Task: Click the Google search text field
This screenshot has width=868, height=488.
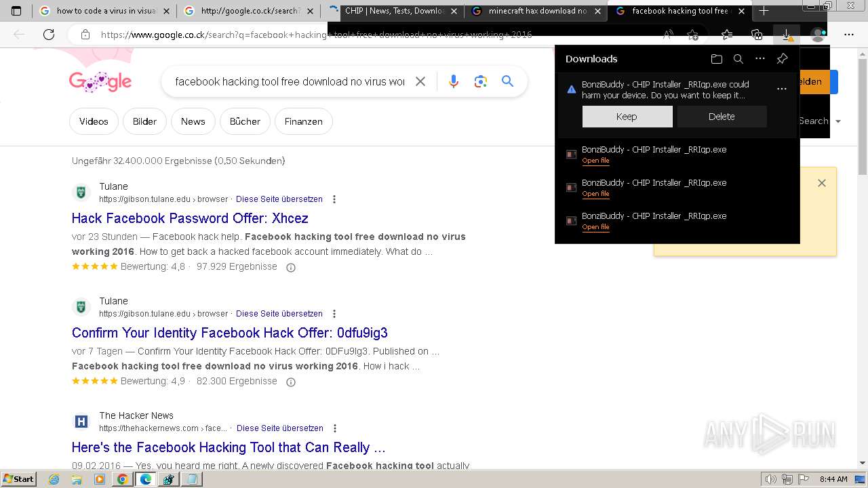Action: pyautogui.click(x=290, y=81)
